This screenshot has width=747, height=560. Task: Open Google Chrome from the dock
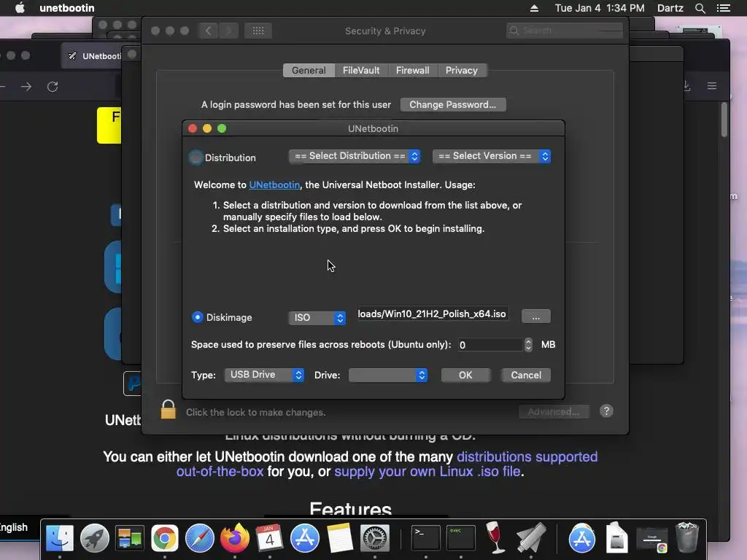click(165, 538)
